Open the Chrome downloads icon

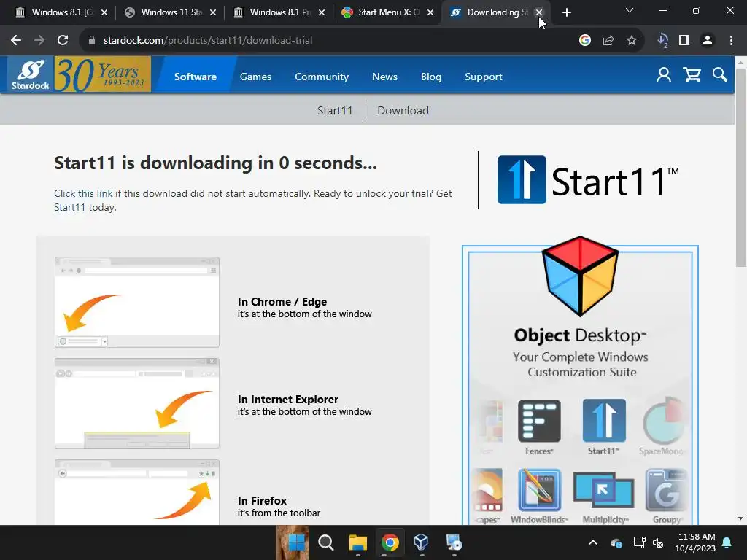662,41
